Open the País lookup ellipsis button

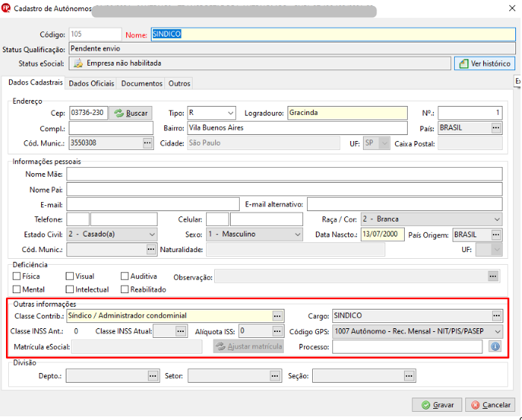coord(496,128)
